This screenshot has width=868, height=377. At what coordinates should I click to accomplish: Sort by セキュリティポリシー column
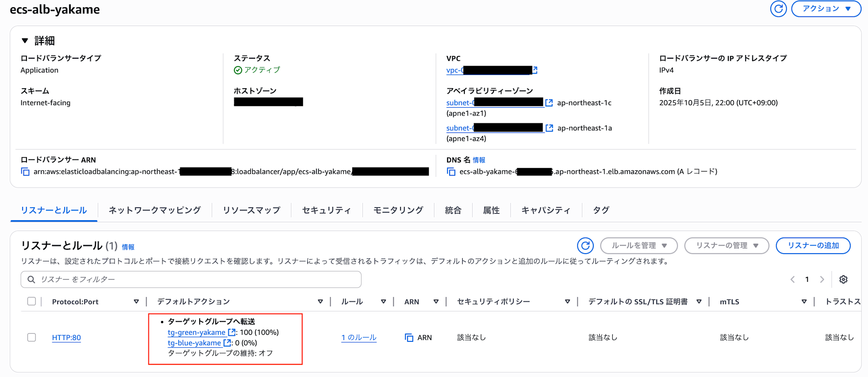click(x=567, y=302)
